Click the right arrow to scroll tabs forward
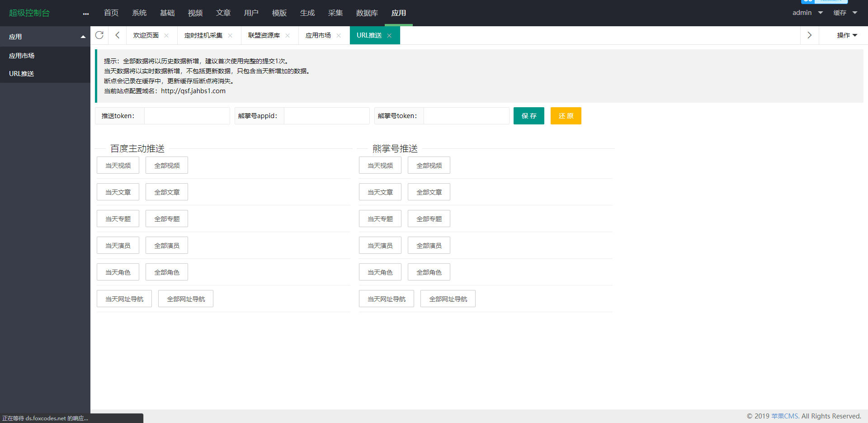 point(809,35)
